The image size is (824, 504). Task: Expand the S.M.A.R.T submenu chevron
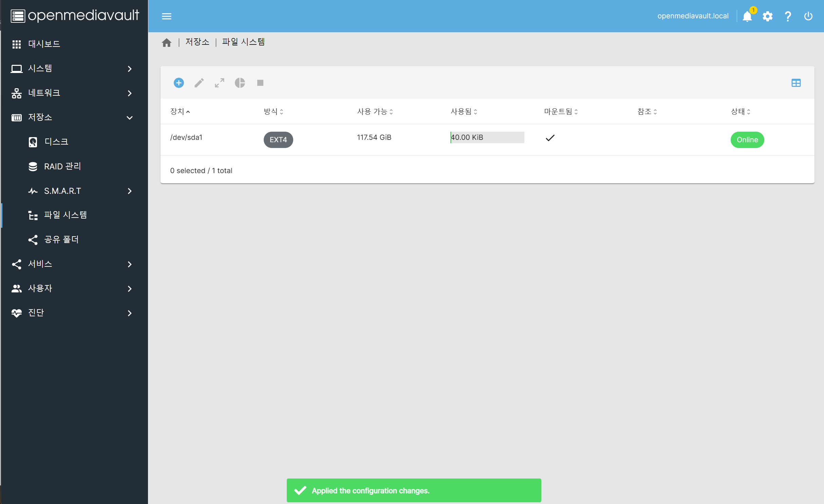click(x=130, y=191)
